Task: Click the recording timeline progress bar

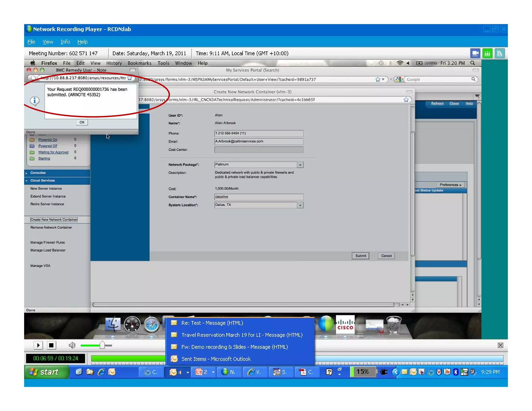Action: pos(297,359)
